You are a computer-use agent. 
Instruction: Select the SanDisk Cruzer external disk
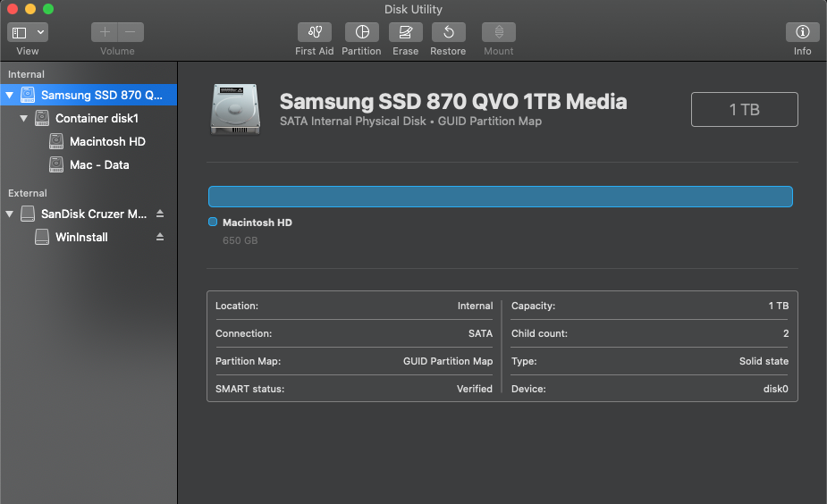point(89,214)
